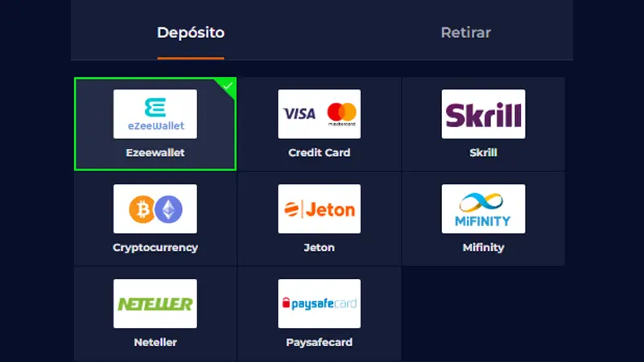Choose the Jeton payment logo
Image resolution: width=644 pixels, height=362 pixels.
coord(319,209)
